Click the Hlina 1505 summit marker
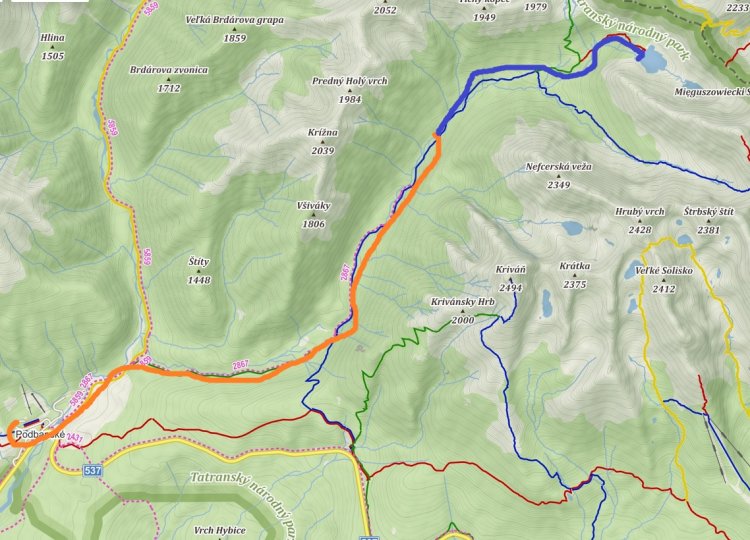This screenshot has height=540, width=750. pos(53,47)
